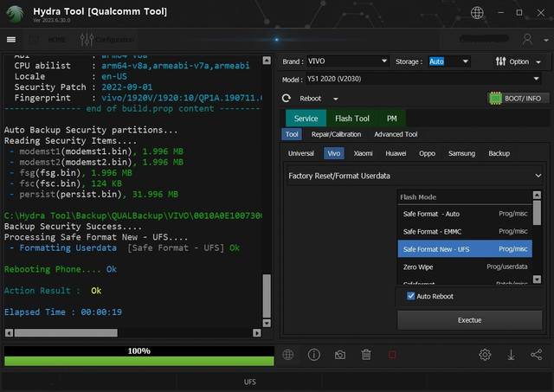Image resolution: width=554 pixels, height=392 pixels.
Task: Choose the Xiaomi brand tab
Action: tap(363, 153)
